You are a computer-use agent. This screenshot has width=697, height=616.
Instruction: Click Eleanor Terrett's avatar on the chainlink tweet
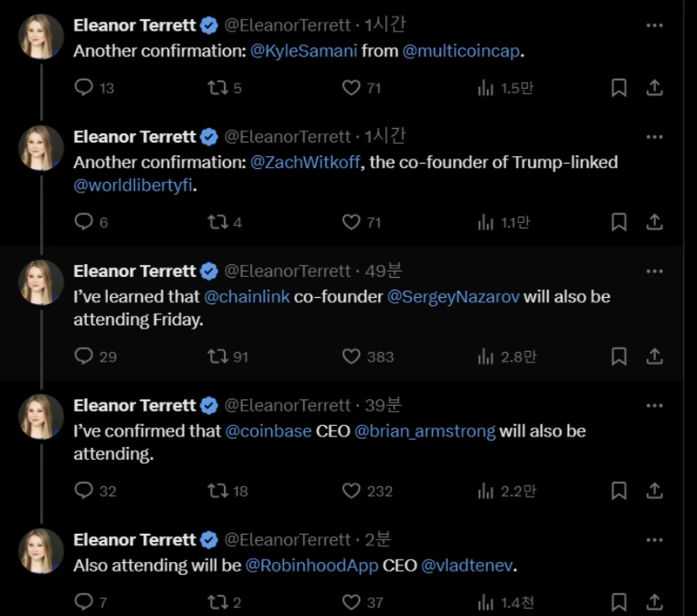[41, 282]
